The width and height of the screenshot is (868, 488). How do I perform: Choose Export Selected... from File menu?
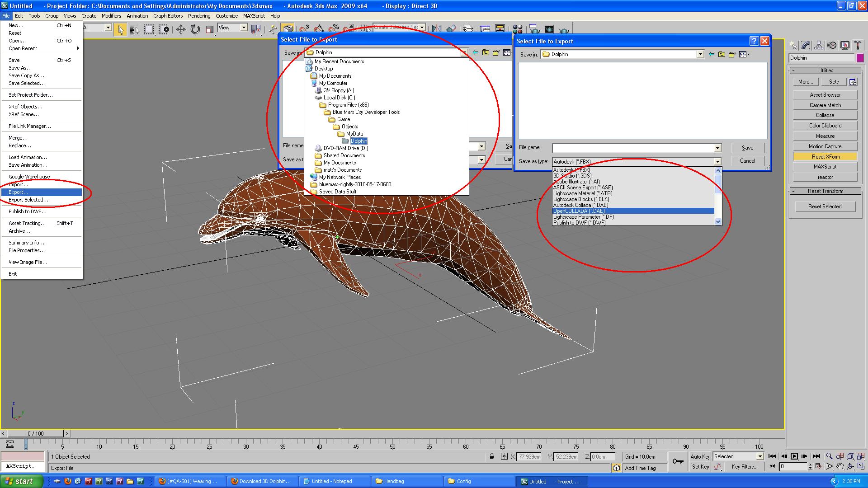coord(42,200)
